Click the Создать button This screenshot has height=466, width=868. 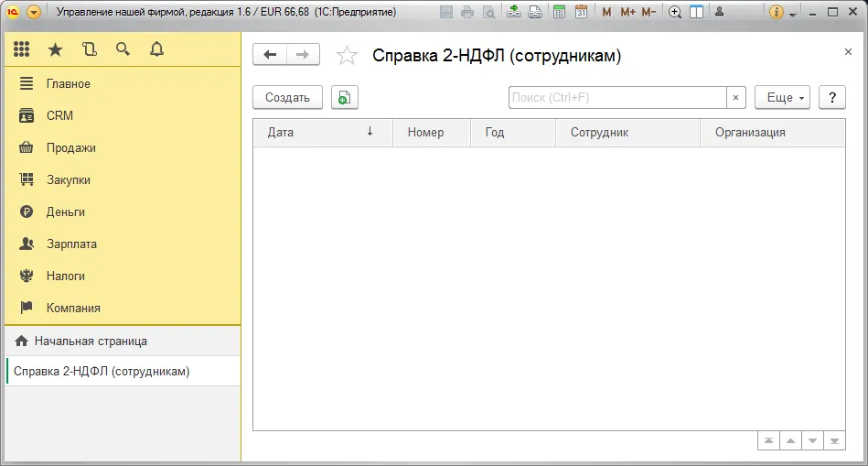(x=287, y=98)
